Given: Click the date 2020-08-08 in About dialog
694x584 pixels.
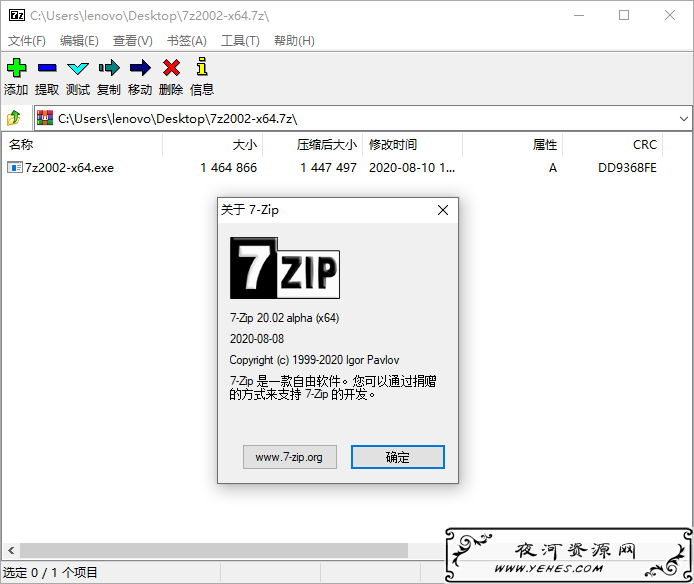Looking at the screenshot, I should coord(257,339).
